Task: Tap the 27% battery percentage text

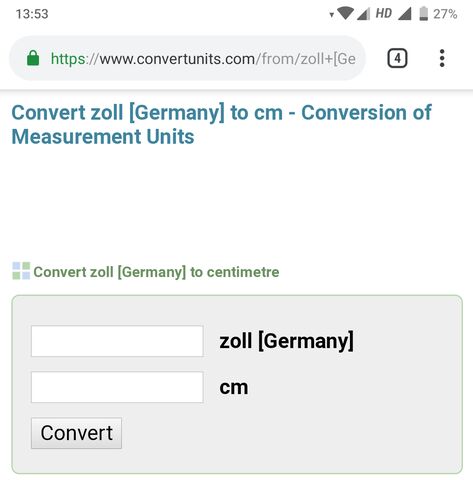Action: [x=445, y=14]
